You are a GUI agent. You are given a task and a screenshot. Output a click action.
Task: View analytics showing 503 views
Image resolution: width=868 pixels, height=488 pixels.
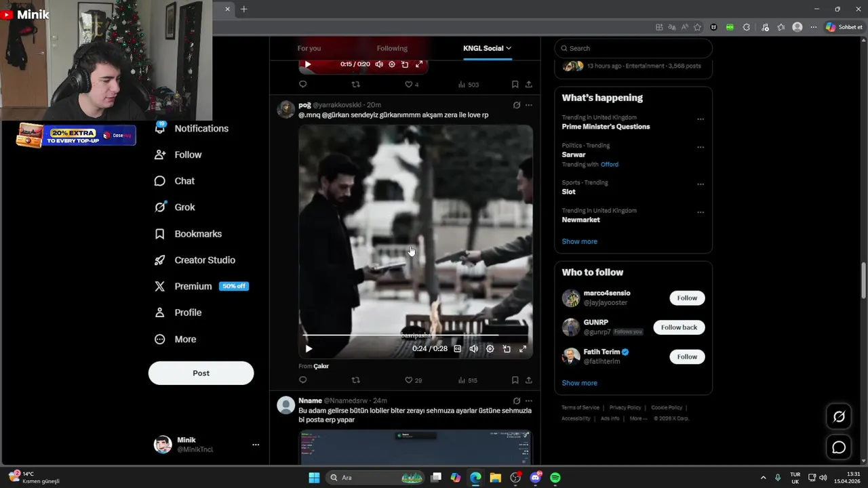[x=469, y=85]
